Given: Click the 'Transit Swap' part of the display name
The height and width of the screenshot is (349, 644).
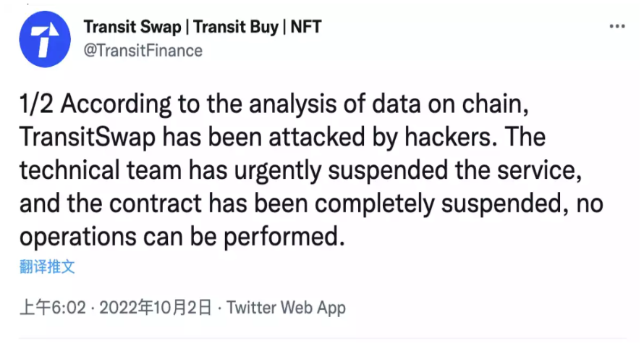Looking at the screenshot, I should pyautogui.click(x=132, y=27).
